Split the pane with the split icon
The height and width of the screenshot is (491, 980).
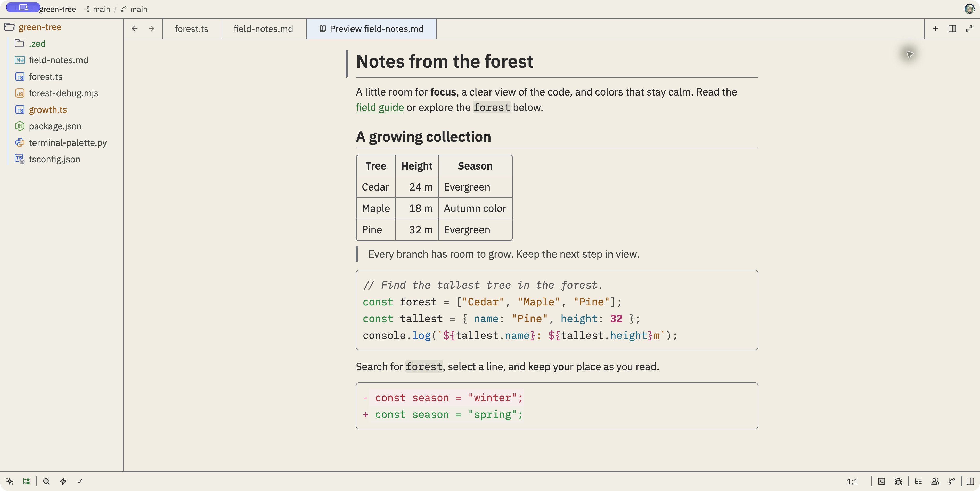(952, 29)
